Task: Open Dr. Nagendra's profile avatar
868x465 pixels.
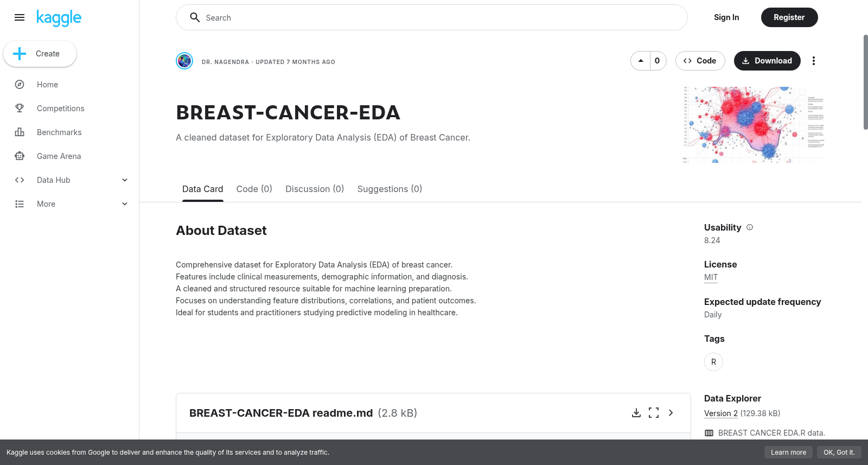Action: coord(184,61)
